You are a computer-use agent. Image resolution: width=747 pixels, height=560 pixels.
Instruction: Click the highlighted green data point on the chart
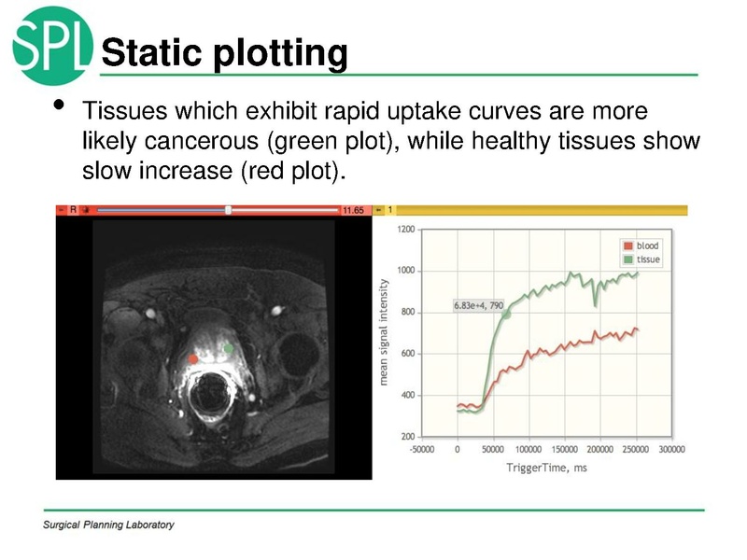pos(506,315)
